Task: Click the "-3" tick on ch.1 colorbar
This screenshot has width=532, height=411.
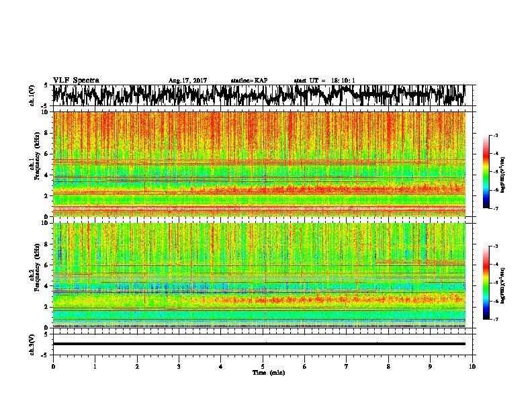Action: point(496,136)
